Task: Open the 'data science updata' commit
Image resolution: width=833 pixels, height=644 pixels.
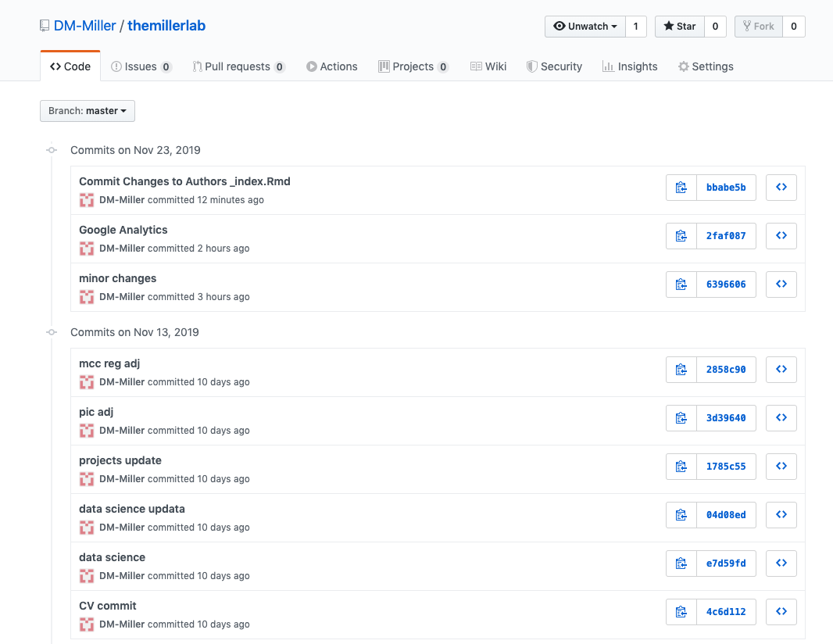Action: pos(132,509)
